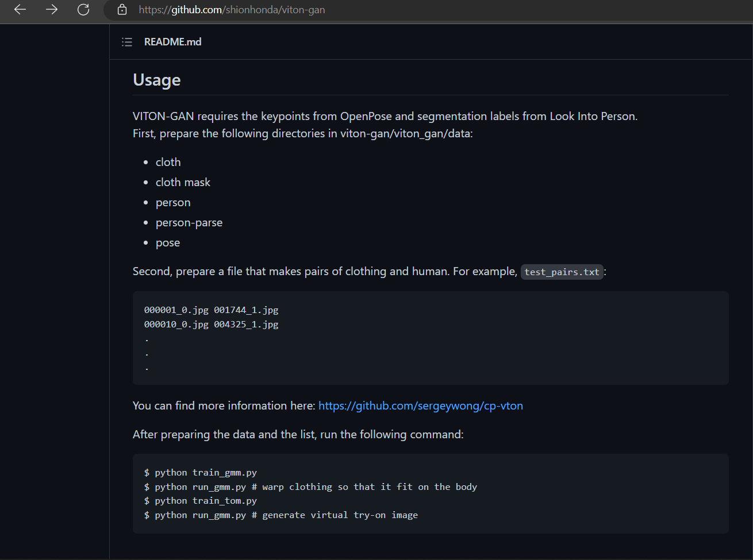Select the Usage section heading

pyautogui.click(x=156, y=80)
